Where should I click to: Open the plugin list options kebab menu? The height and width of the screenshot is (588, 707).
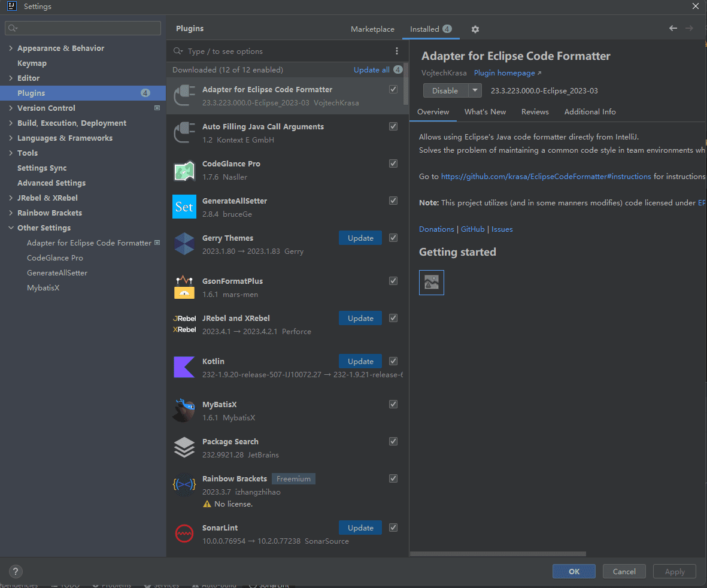pos(396,51)
